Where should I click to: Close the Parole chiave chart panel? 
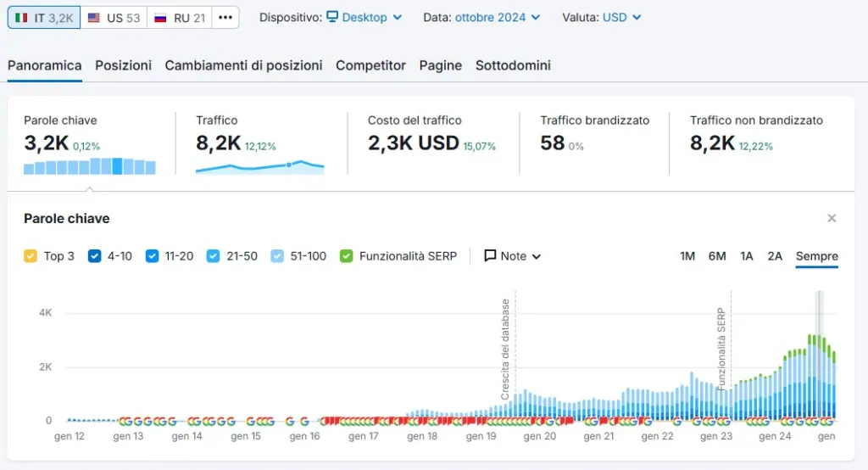(832, 218)
